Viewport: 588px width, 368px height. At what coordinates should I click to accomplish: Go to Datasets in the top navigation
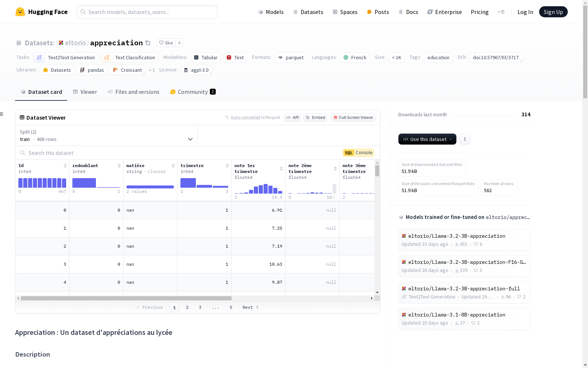(308, 12)
